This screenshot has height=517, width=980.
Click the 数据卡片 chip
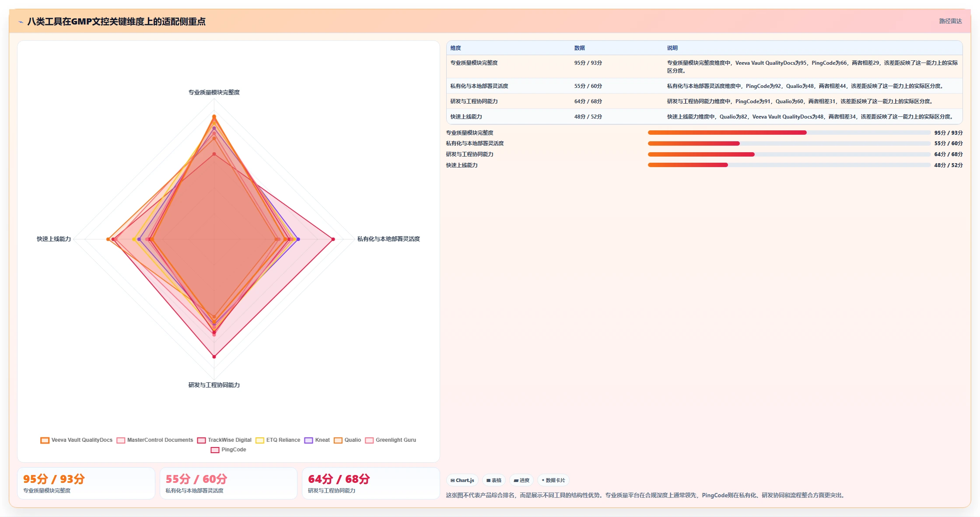click(x=553, y=480)
